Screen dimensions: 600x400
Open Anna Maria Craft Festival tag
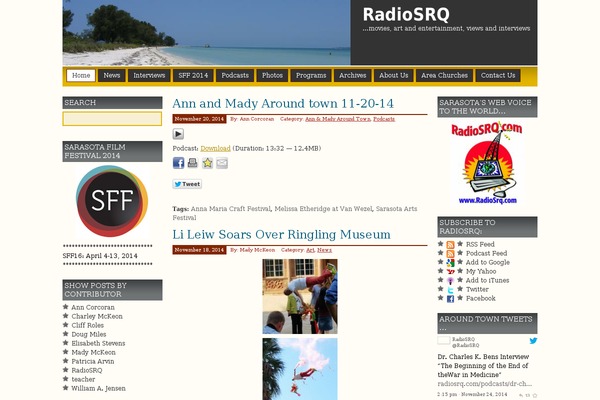coord(231,209)
